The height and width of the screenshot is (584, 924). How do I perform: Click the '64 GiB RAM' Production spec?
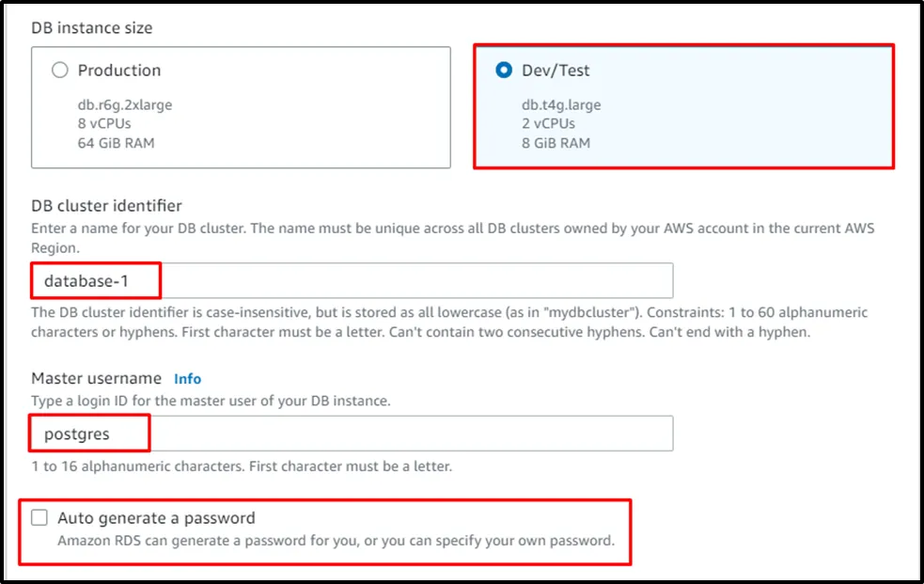(117, 143)
